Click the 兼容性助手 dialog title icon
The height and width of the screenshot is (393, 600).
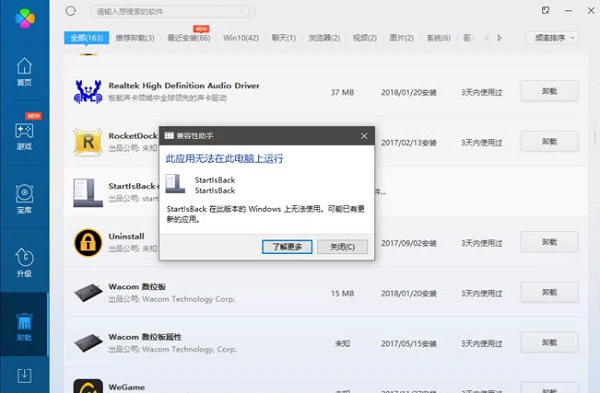(169, 136)
